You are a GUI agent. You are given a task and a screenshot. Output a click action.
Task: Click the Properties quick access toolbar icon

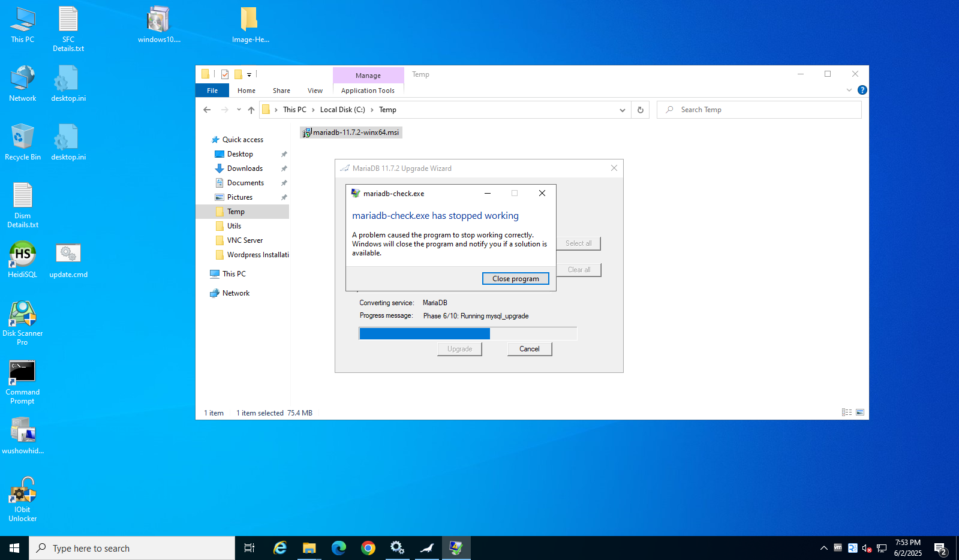[225, 74]
